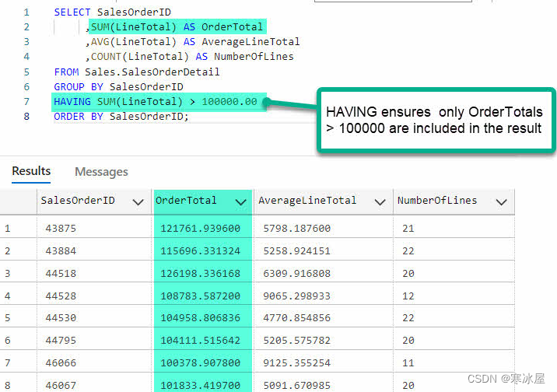Viewport: 557px width, 392px height.
Task: Click cell with SalesOrderID 44518
Action: 61,274
